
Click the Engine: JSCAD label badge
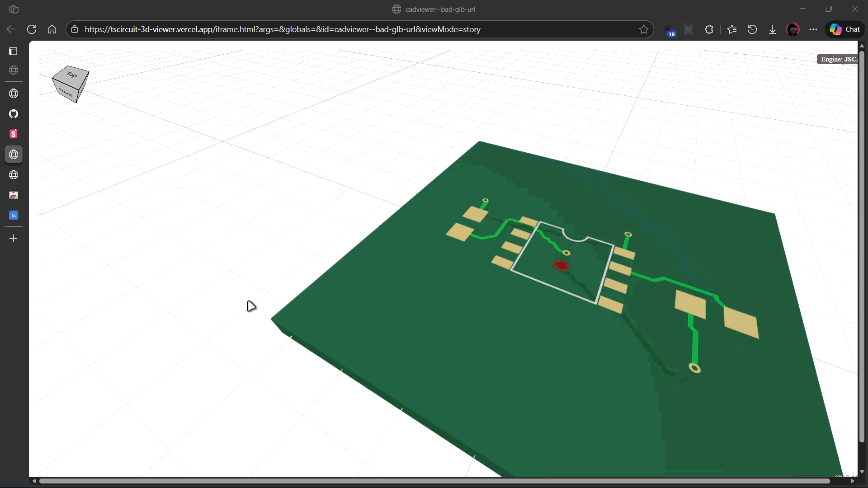[x=838, y=59]
